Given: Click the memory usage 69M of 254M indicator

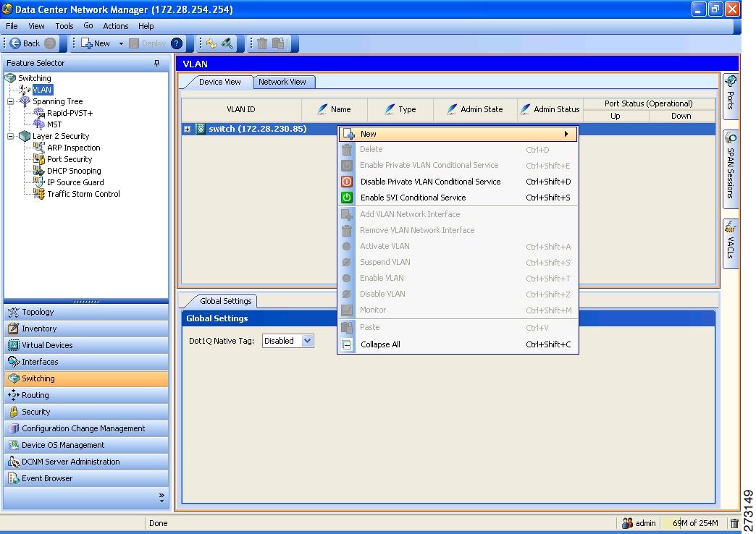Looking at the screenshot, I should (x=694, y=523).
